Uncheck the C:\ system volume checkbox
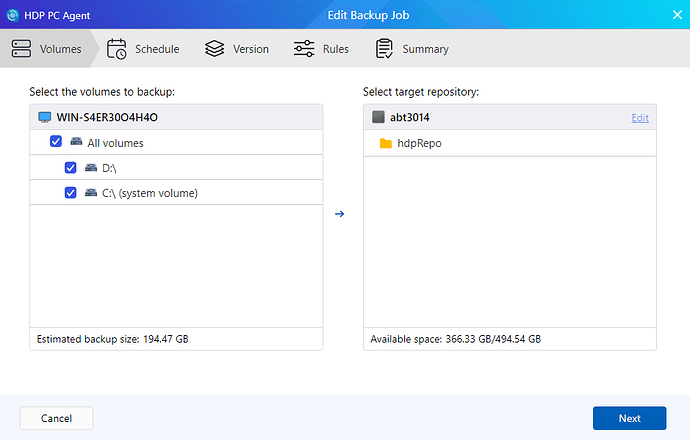Image resolution: width=690 pixels, height=440 pixels. [x=71, y=193]
